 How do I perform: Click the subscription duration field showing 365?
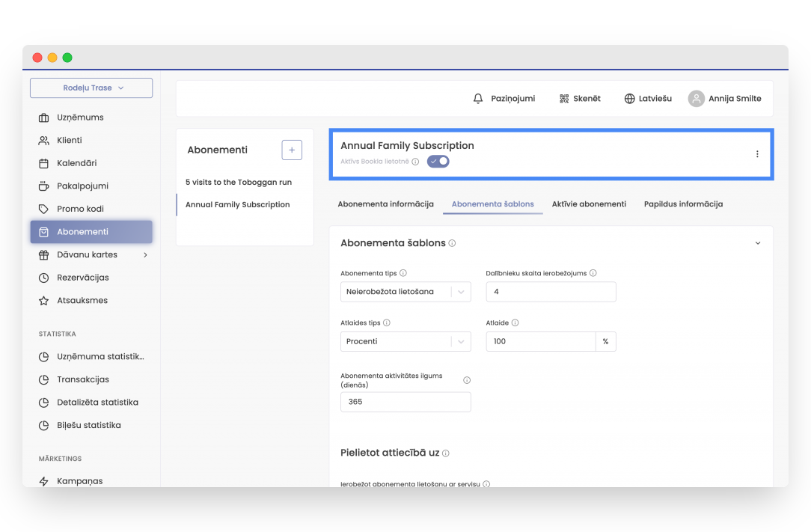click(x=405, y=402)
